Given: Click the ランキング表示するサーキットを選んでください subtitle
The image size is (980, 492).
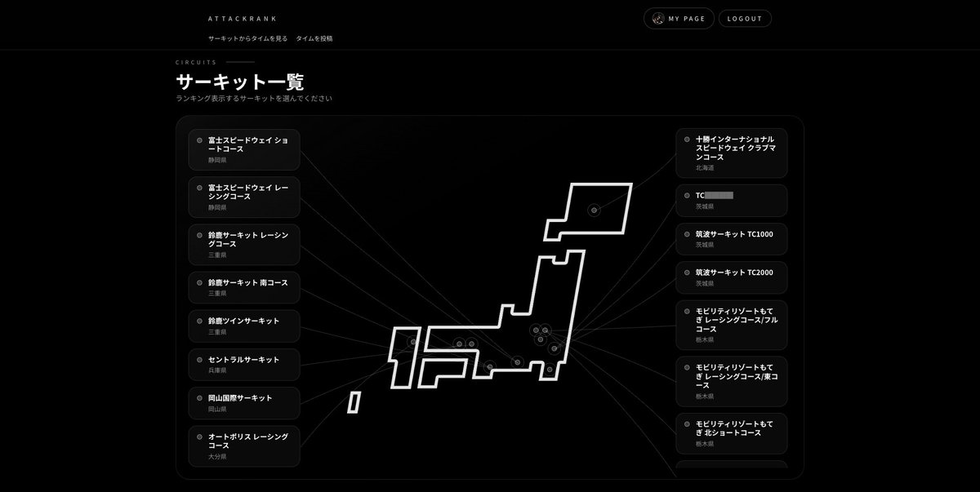Looking at the screenshot, I should pos(254,99).
